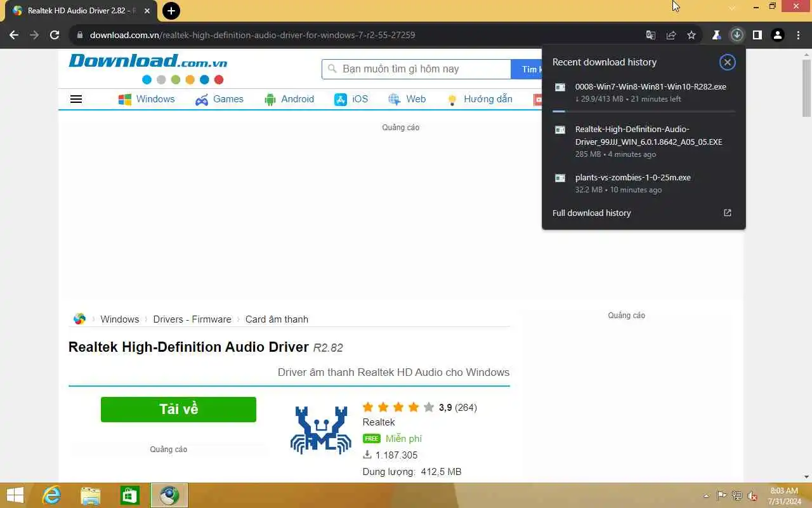This screenshot has height=508, width=812.
Task: Click the blue Tìm kiếm search button
Action: pyautogui.click(x=527, y=69)
